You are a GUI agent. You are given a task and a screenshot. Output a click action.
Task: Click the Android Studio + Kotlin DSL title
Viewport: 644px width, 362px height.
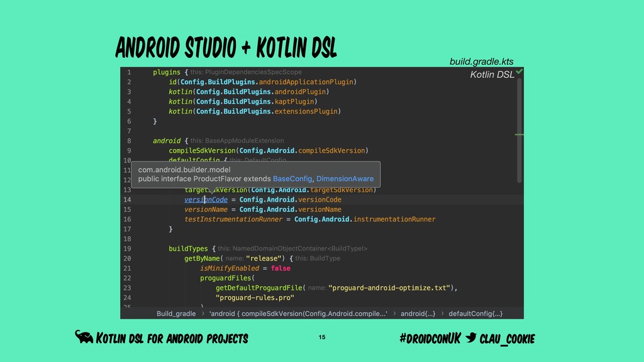tap(226, 47)
